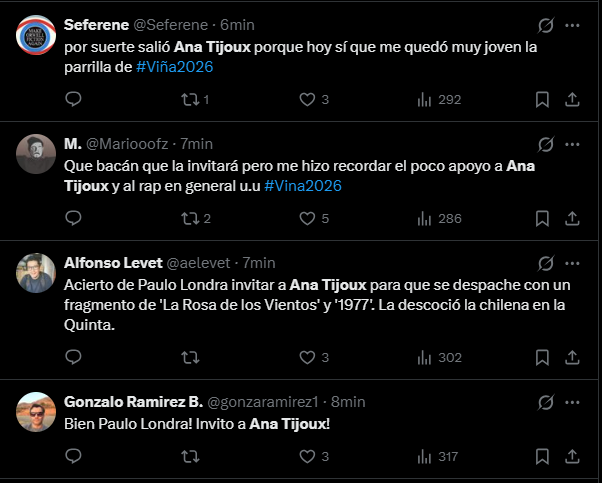Open the #Vina2026 hashtag in M.'s tweet
The height and width of the screenshot is (483, 602).
pyautogui.click(x=303, y=186)
